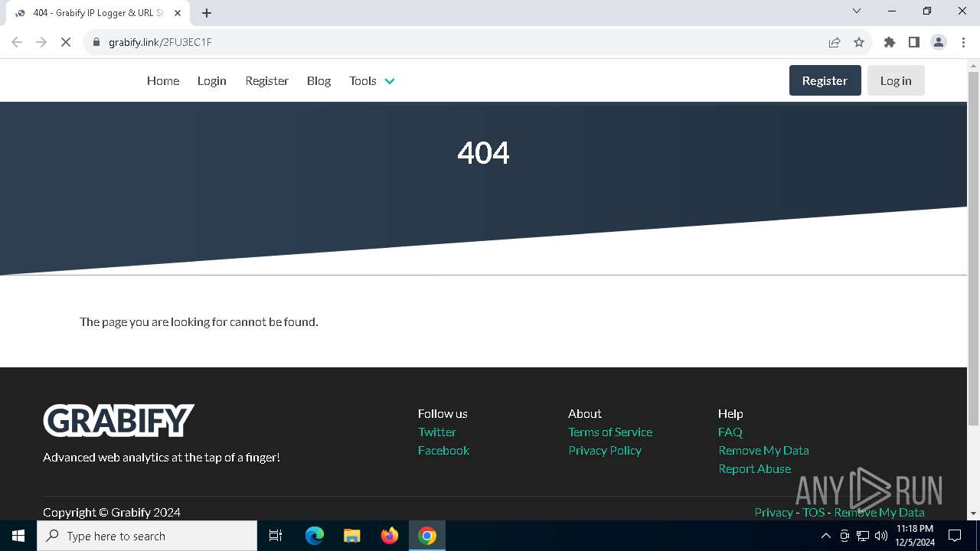
Task: Click the dark Register button
Action: tap(825, 80)
